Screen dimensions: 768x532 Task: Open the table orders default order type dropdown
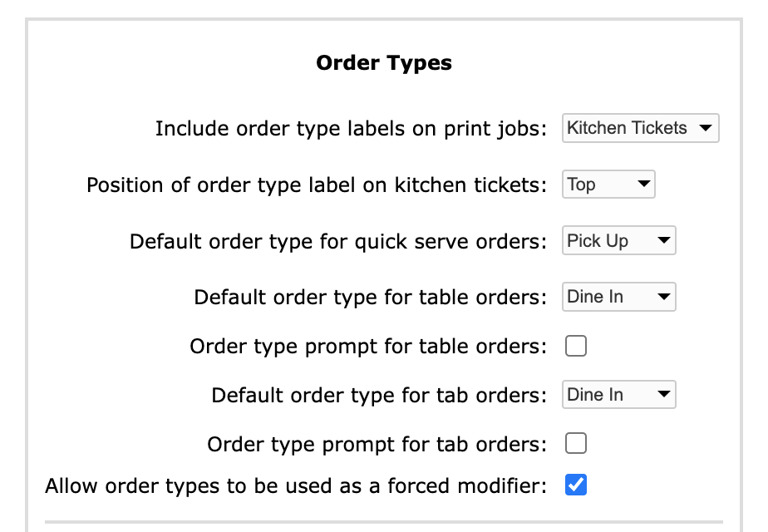(x=618, y=297)
